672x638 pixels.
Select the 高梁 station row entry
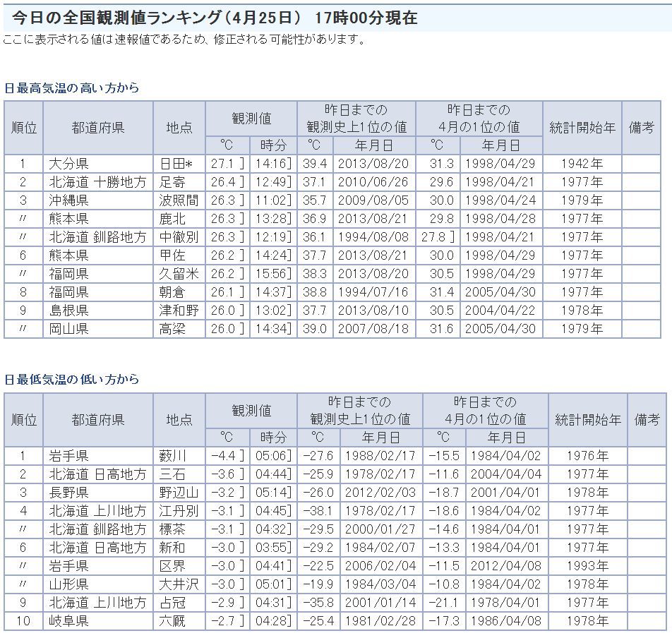tap(173, 329)
